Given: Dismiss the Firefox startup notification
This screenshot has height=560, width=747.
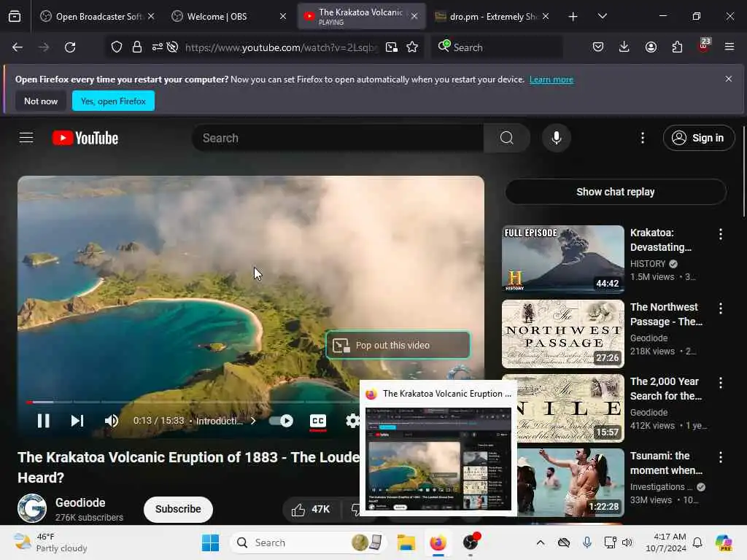Looking at the screenshot, I should click(729, 79).
